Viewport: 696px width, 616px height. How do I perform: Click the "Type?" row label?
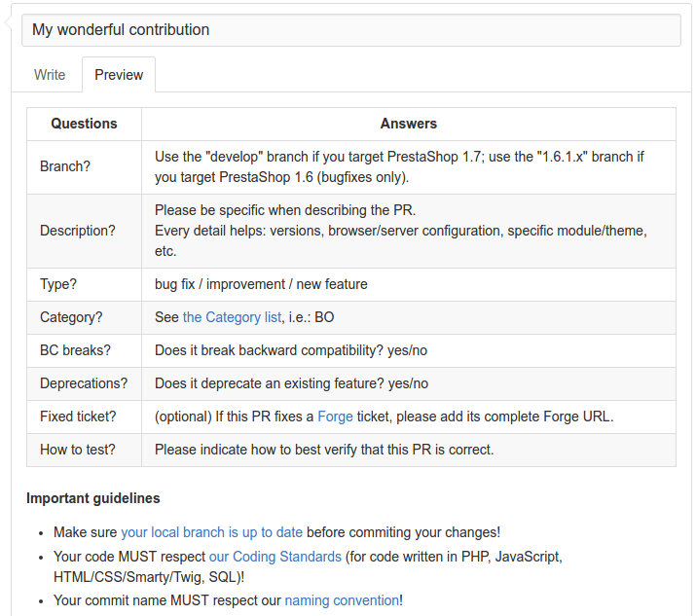pos(58,284)
